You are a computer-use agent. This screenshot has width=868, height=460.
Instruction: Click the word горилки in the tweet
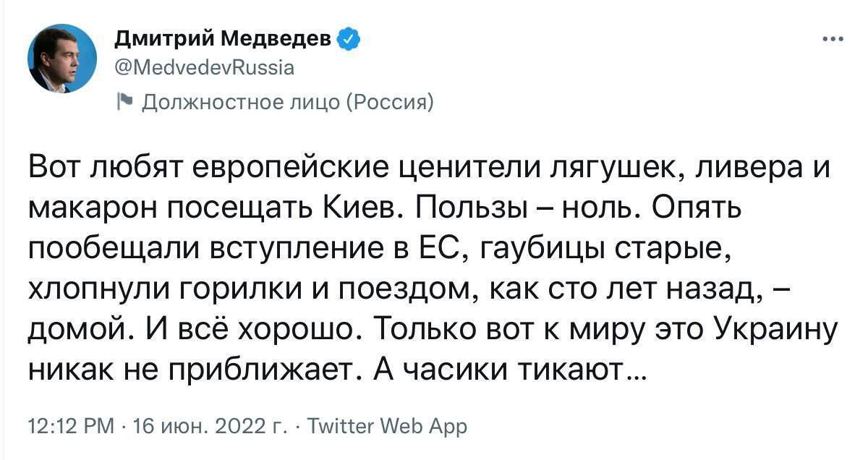tap(230, 291)
